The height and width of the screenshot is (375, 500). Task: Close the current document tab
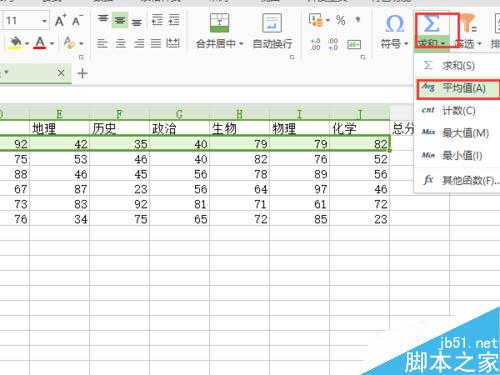point(61,73)
